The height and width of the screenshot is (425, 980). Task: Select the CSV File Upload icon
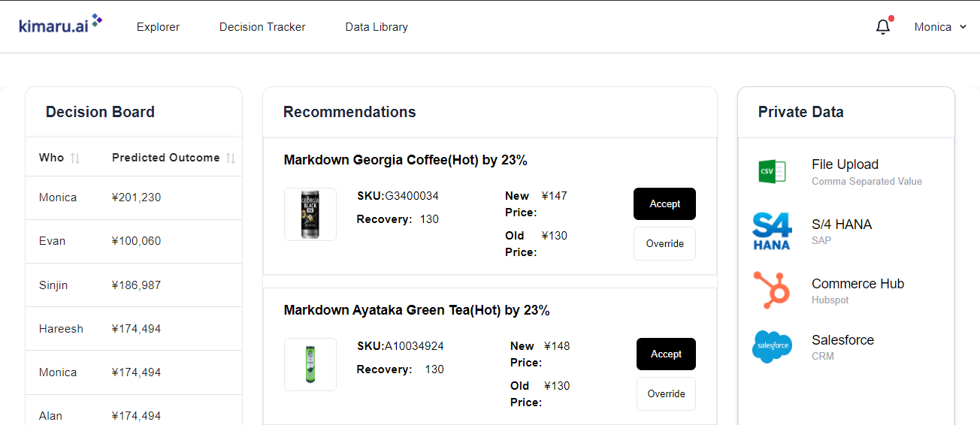click(772, 171)
